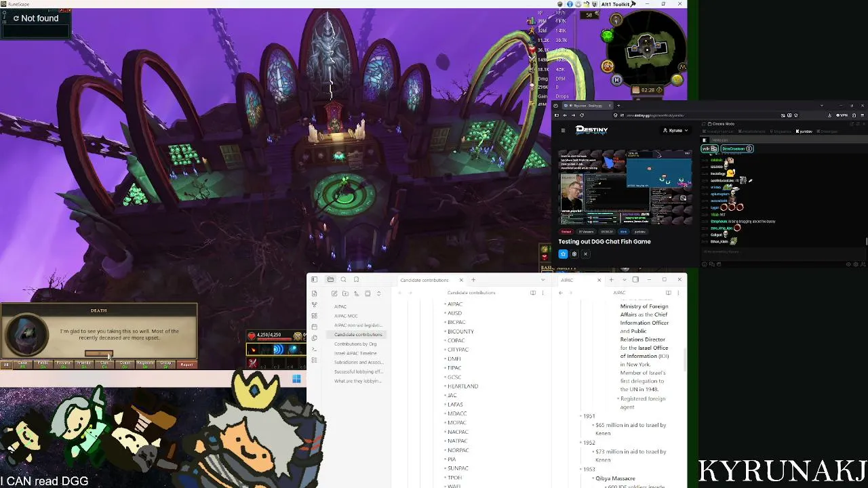Screen dimensions: 868x488
Task: Click the Destiny logo in browser
Action: click(x=591, y=129)
